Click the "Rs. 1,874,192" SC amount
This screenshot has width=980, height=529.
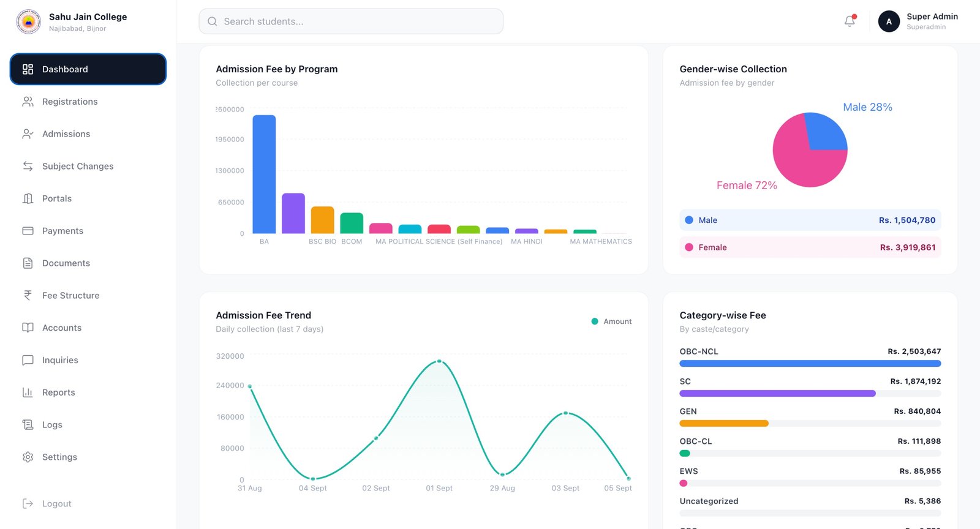coord(916,381)
